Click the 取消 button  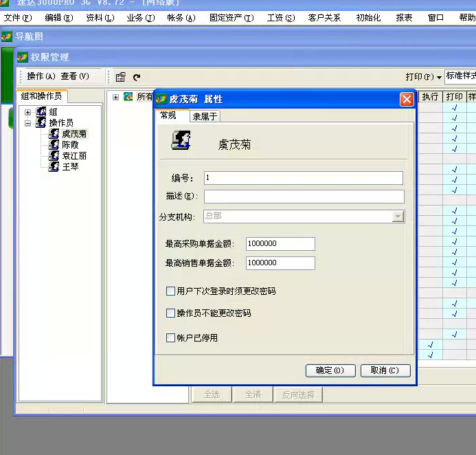pos(385,370)
